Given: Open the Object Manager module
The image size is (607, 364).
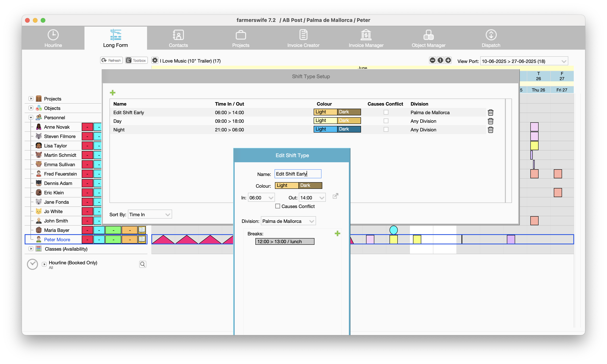Looking at the screenshot, I should tap(428, 38).
